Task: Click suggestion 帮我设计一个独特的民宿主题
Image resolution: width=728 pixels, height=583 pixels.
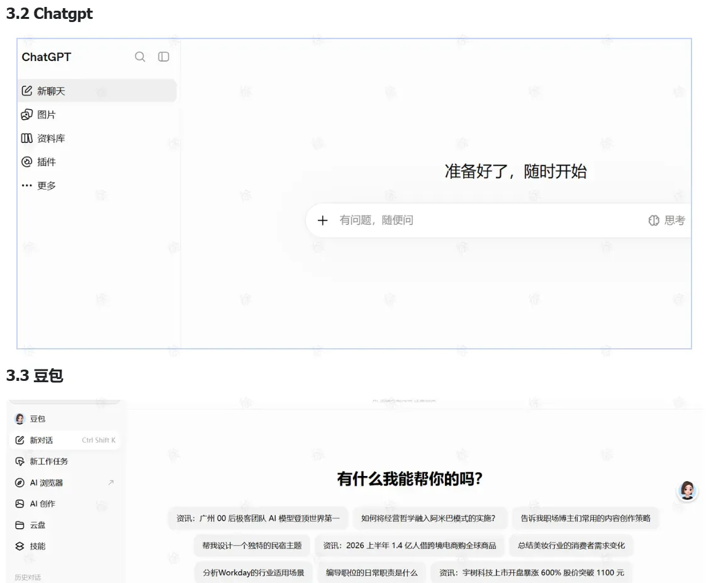Action: coord(252,545)
